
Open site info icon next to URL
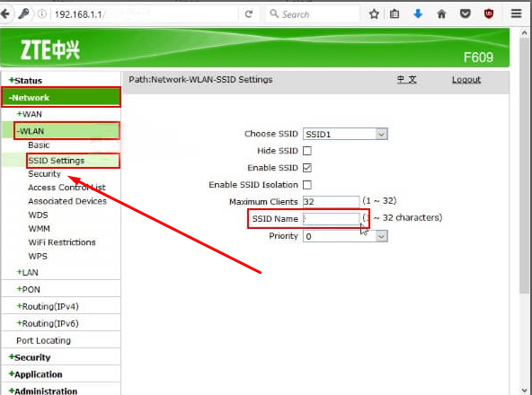tap(42, 13)
